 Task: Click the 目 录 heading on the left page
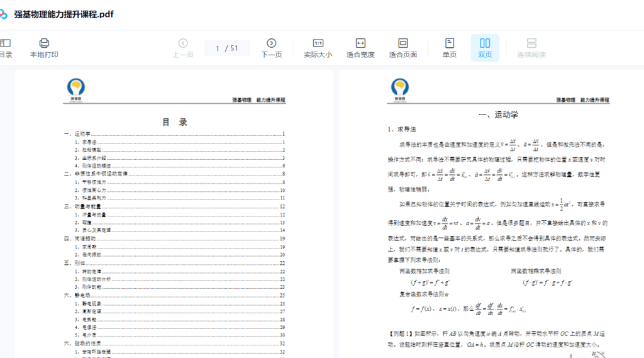[175, 122]
